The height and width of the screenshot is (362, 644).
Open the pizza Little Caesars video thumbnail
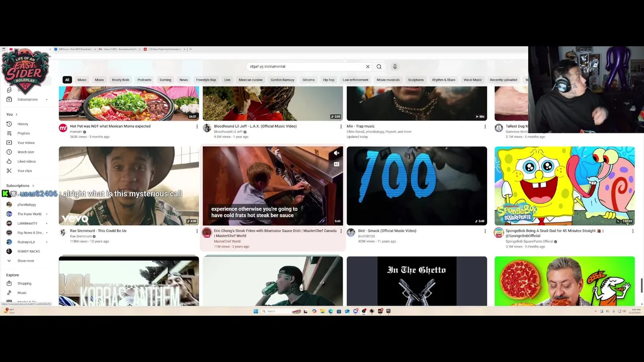[x=565, y=281]
